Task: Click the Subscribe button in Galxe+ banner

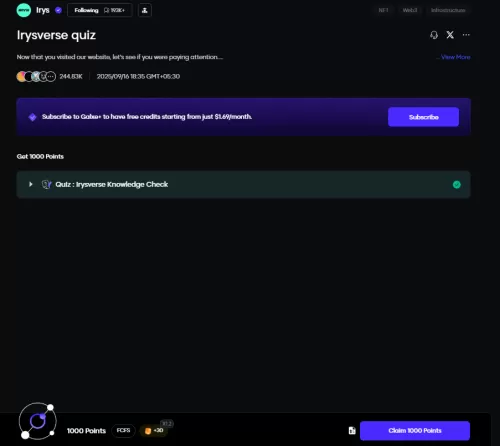Action: click(x=423, y=117)
